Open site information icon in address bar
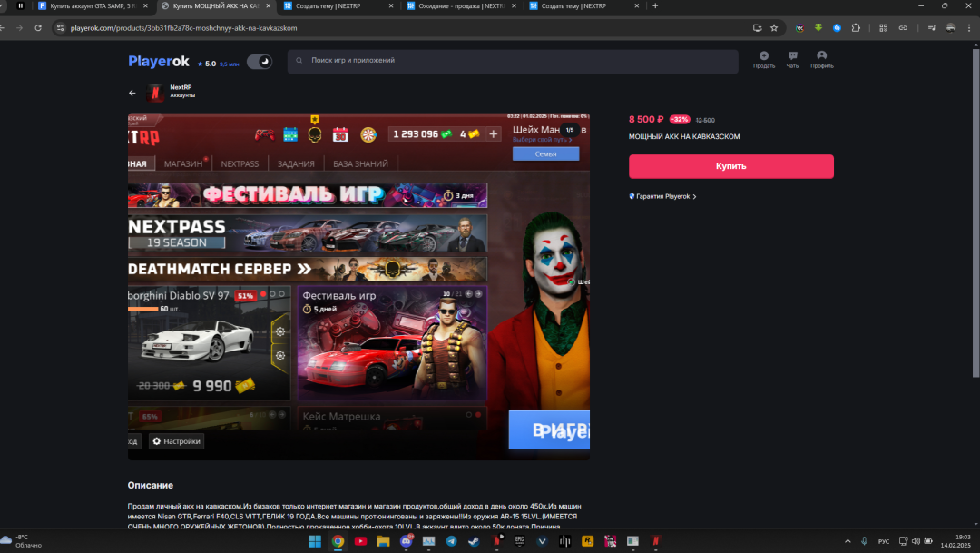The image size is (980, 553). pos(60,28)
